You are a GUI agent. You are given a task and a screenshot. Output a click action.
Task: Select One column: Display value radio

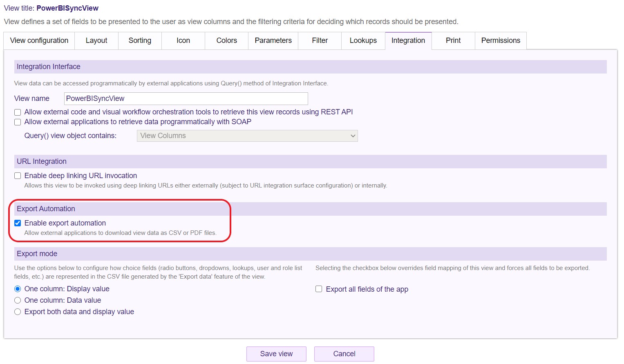18,289
